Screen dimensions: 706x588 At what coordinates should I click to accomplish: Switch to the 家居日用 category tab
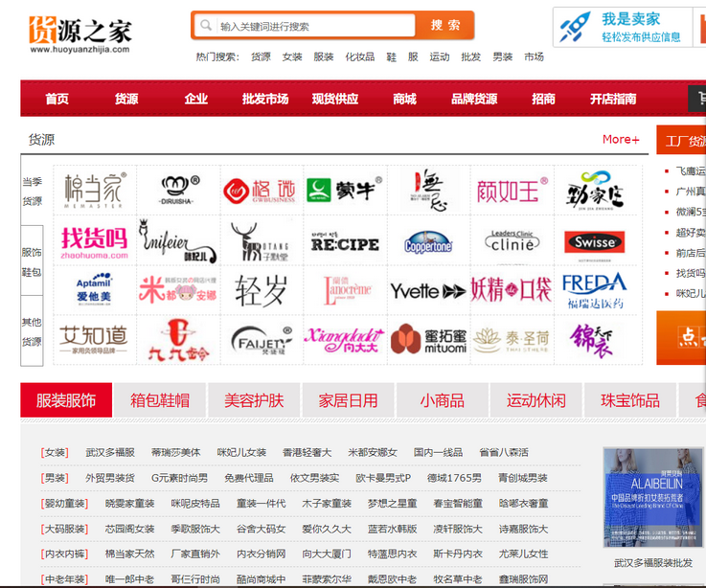pyautogui.click(x=348, y=400)
